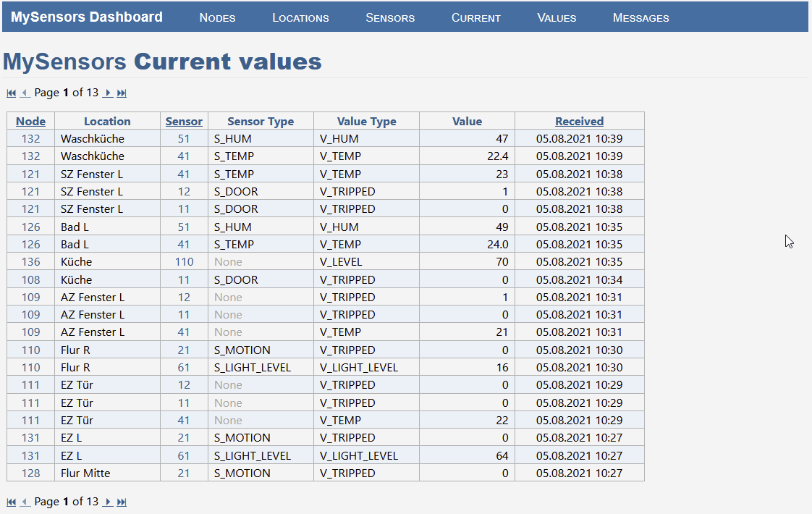
Task: Click next page arrow above the table
Action: (108, 93)
